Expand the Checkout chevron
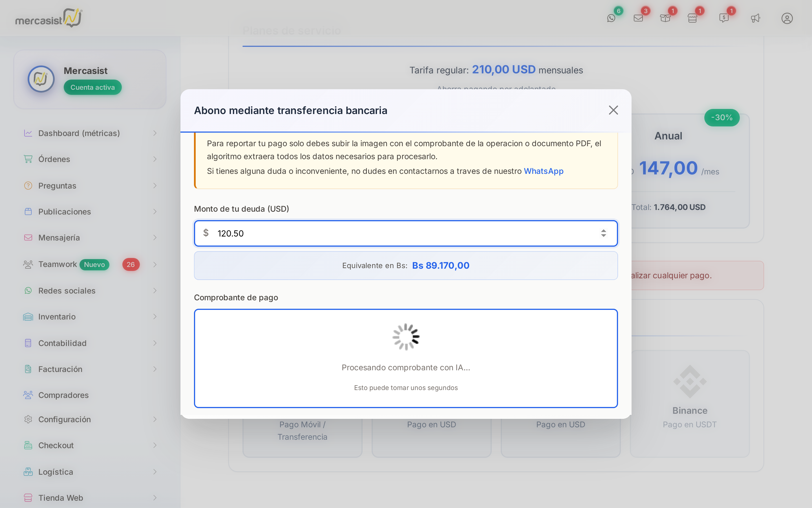 pos(155,445)
